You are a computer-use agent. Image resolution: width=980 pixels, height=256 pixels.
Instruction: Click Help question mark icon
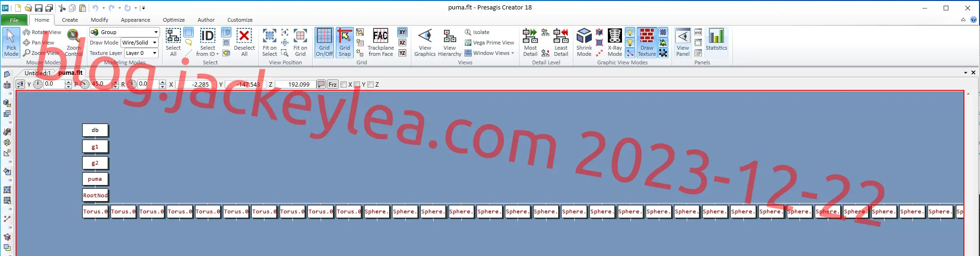973,20
